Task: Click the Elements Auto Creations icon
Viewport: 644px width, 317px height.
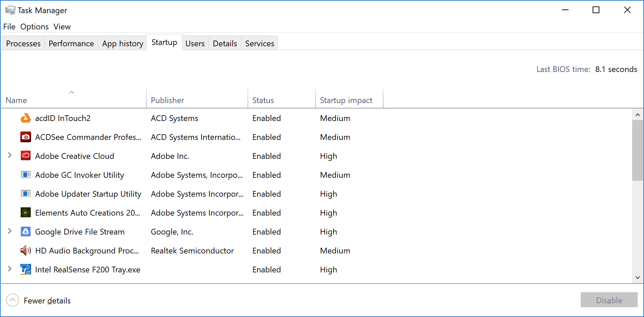Action: [x=26, y=213]
